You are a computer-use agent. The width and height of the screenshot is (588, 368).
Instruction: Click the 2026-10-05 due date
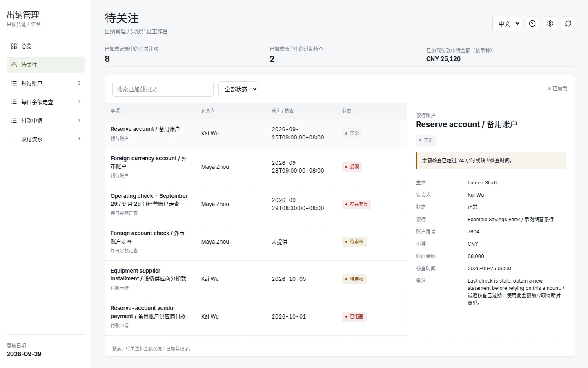pyautogui.click(x=289, y=279)
